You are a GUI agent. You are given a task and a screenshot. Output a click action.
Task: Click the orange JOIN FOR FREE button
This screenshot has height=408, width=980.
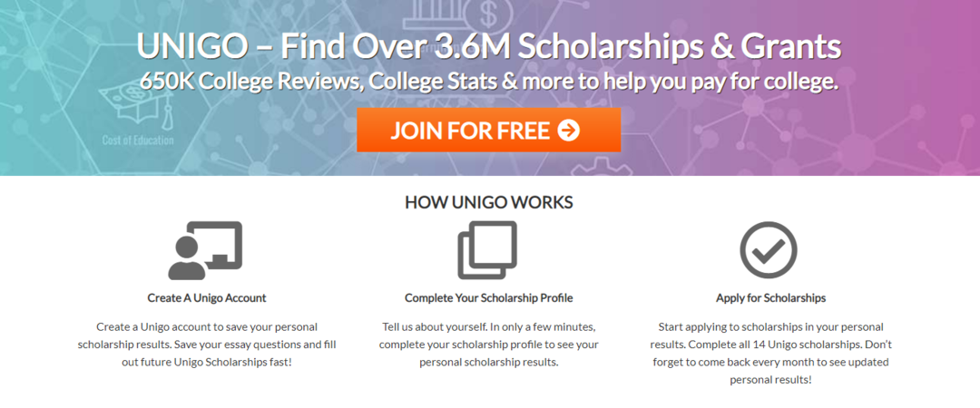[x=488, y=131]
